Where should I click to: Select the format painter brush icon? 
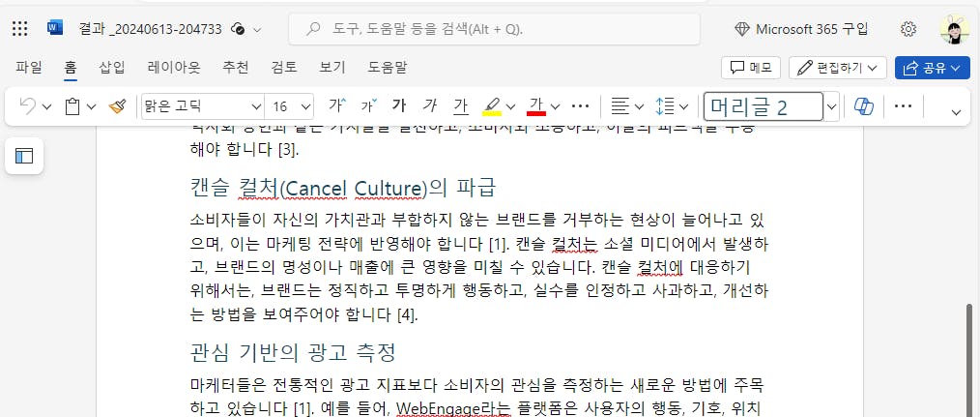(117, 106)
